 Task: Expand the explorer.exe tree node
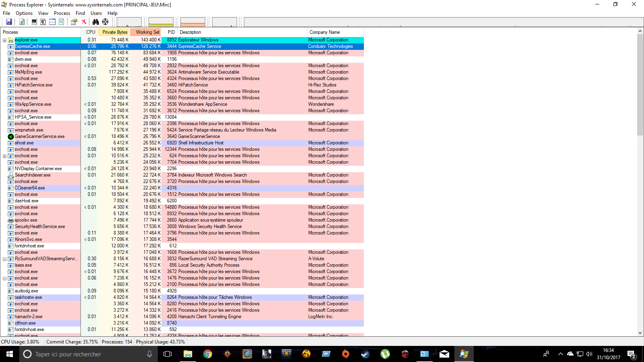[4, 40]
